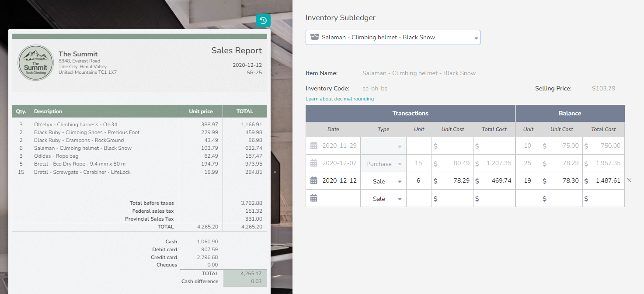Viewport: 644px width, 294px height.
Task: Click balance unit cost 75.00
Action: (561, 146)
